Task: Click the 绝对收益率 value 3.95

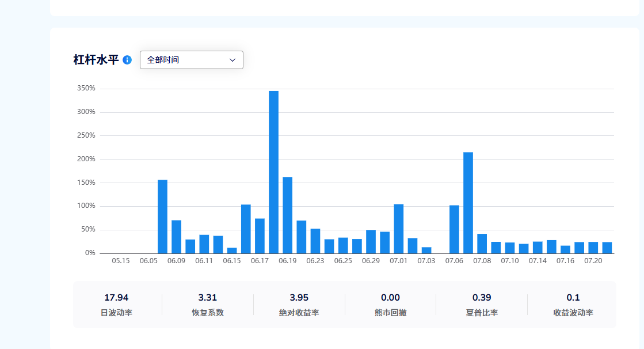Action: 299,297
